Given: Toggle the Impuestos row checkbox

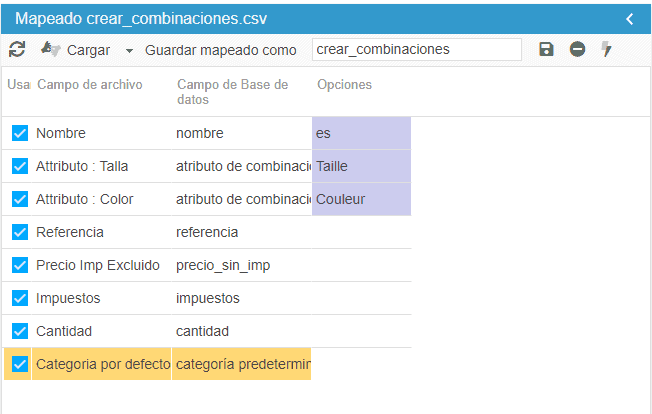Looking at the screenshot, I should (20, 298).
